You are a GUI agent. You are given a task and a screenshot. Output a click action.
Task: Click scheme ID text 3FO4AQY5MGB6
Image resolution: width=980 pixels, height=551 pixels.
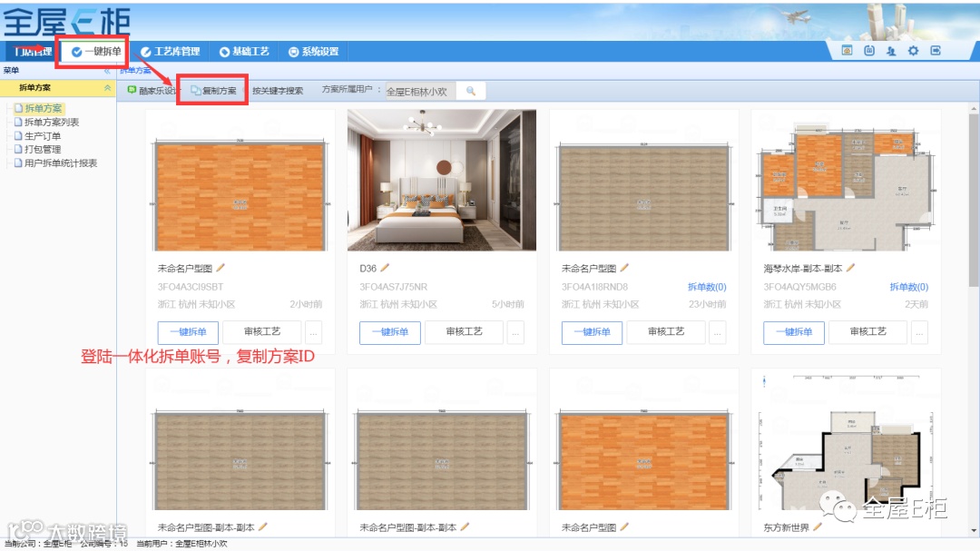point(799,287)
